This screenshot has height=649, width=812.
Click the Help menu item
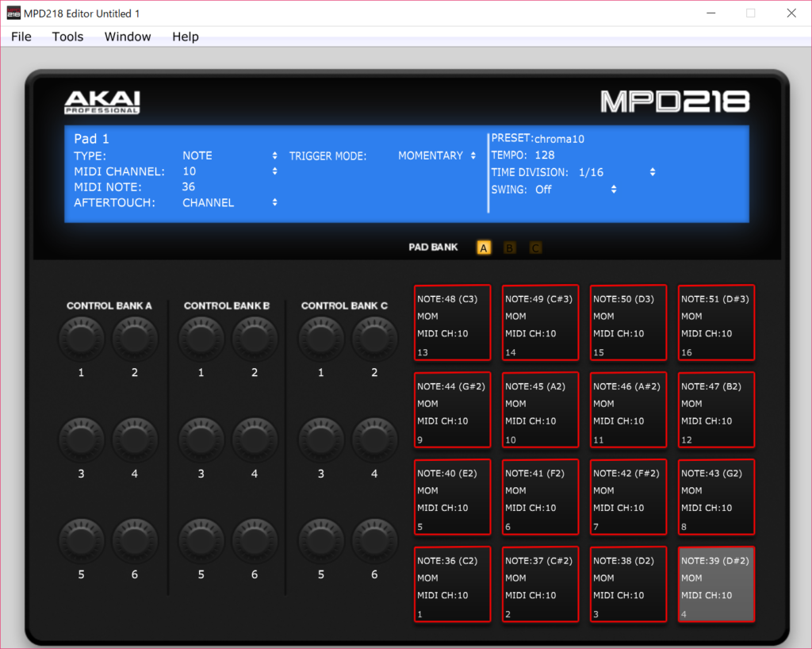pyautogui.click(x=186, y=36)
